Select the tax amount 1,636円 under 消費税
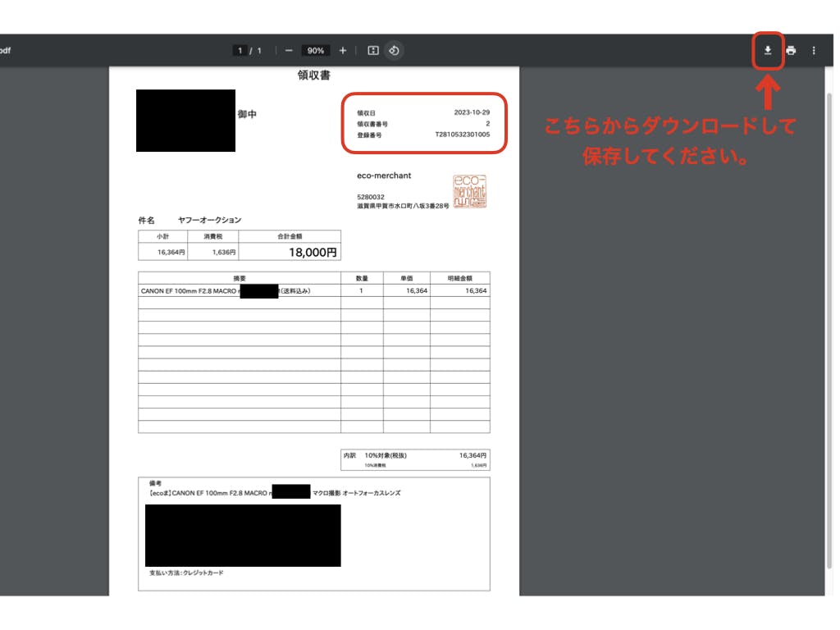 click(224, 252)
